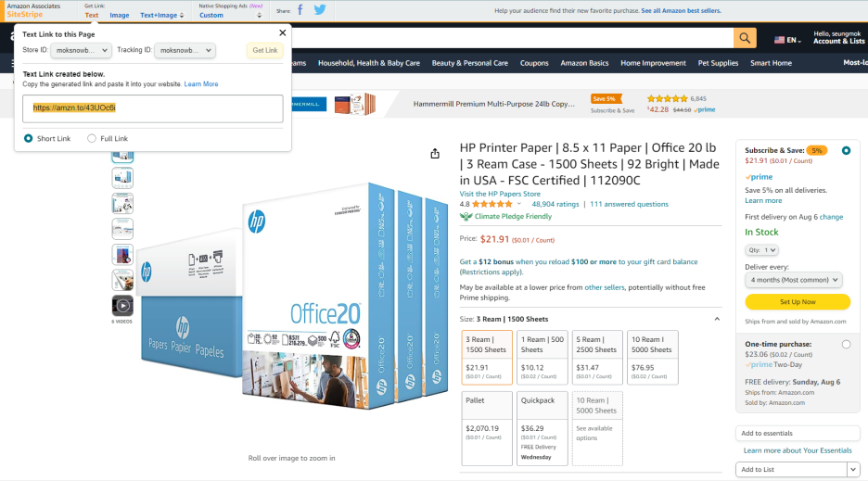Screen dimensions: 868x481
Task: Select the Image get-link tab
Action: [119, 15]
